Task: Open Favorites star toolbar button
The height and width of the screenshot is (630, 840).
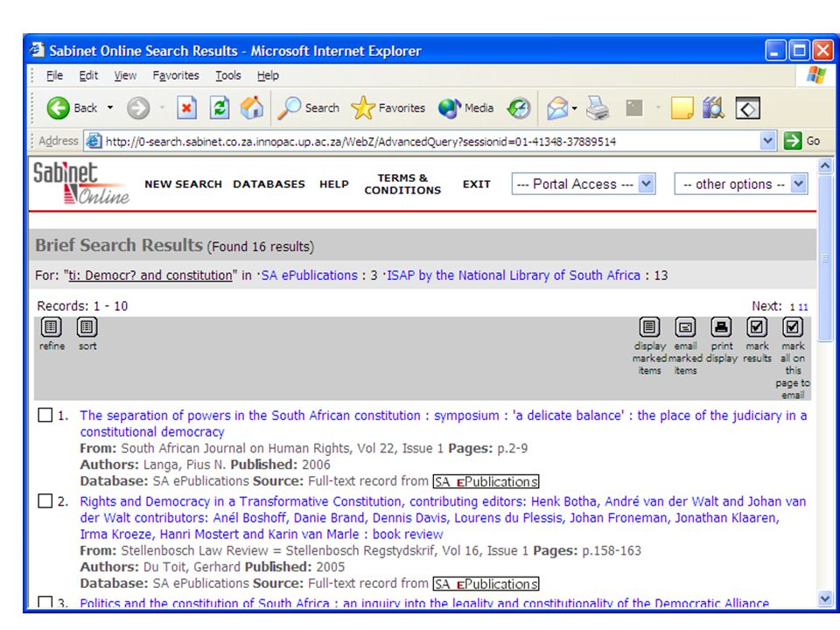Action: point(388,108)
